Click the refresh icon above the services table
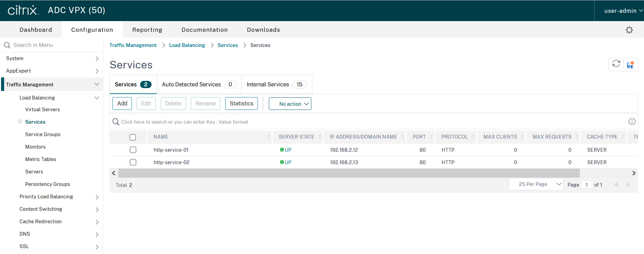 (616, 64)
